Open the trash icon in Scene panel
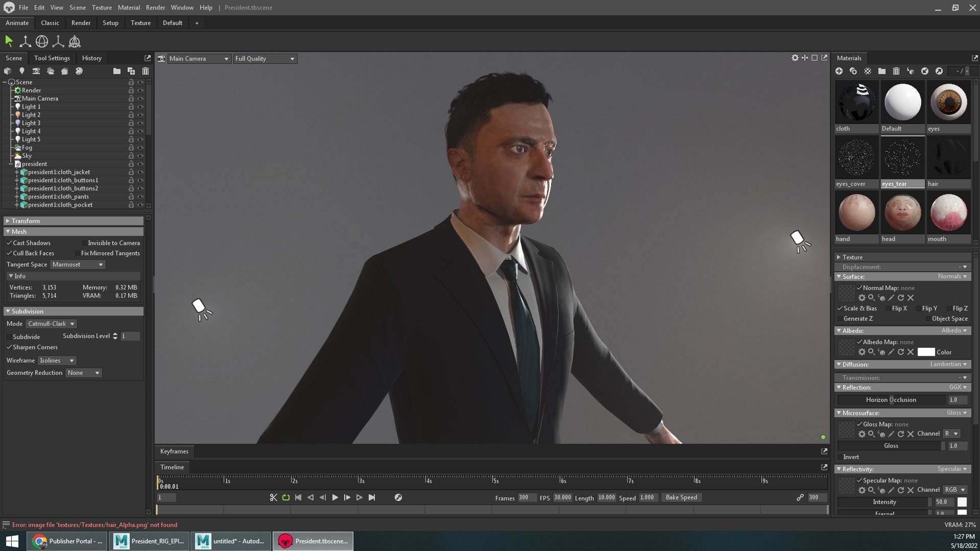The image size is (980, 551). 146,71
